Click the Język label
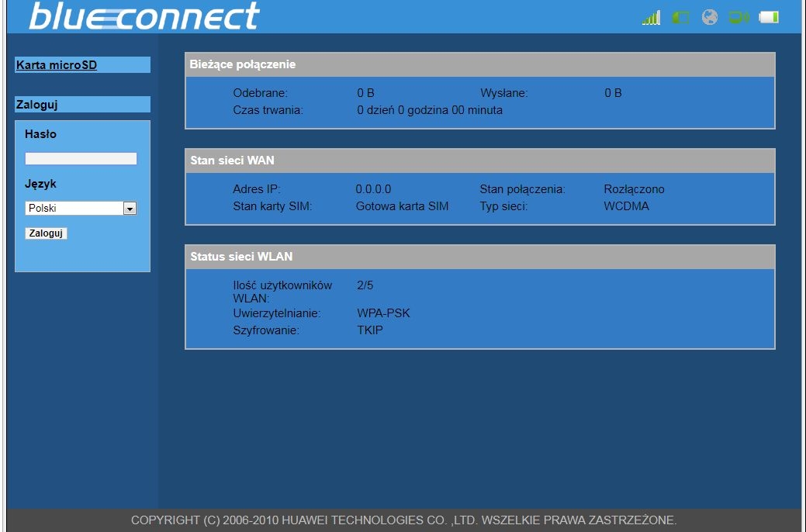This screenshot has height=532, width=806. (x=40, y=184)
